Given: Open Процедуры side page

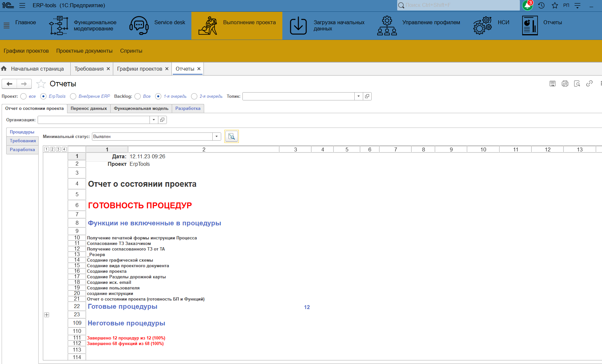Looking at the screenshot, I should [22, 132].
